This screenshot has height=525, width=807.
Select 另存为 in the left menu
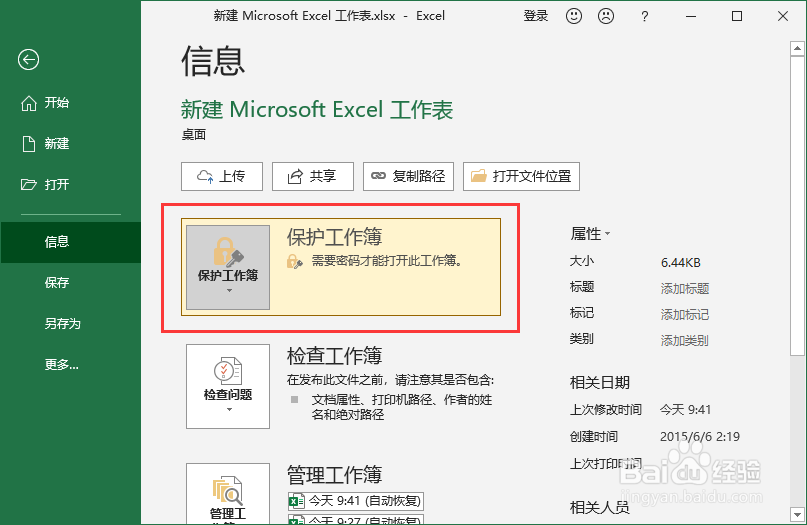coord(71,324)
